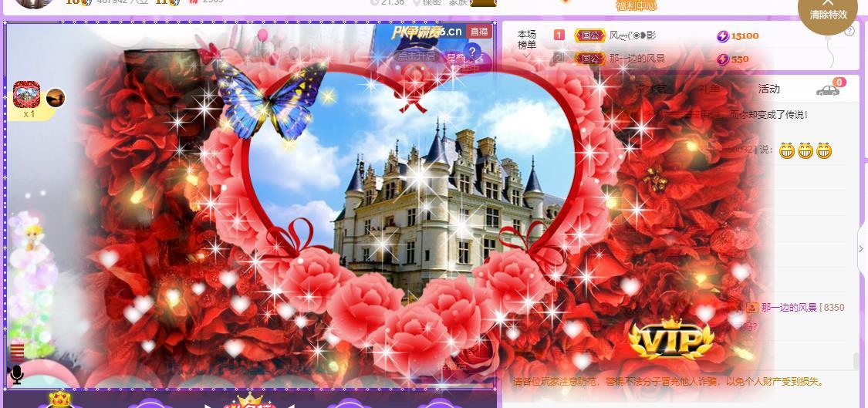868x408 pixels.
Task: Click the 国公 badge beside 那一边的风景 in ranking
Action: coord(589,59)
